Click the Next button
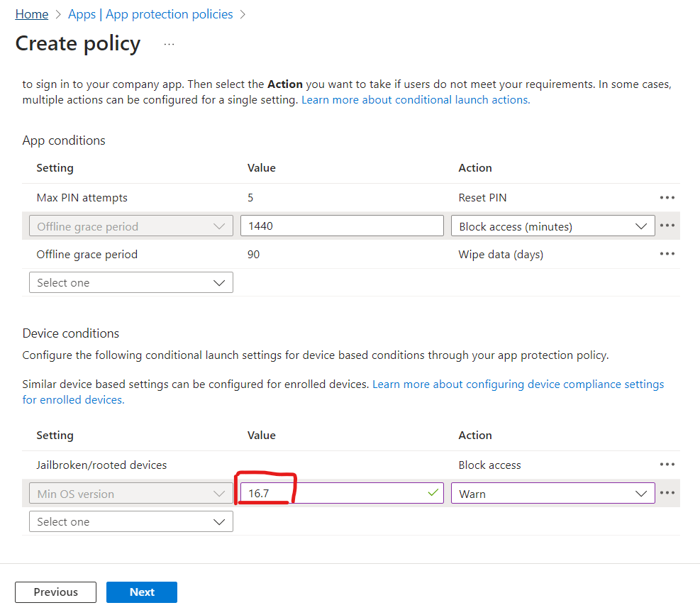Image resolution: width=700 pixels, height=615 pixels. 141,592
